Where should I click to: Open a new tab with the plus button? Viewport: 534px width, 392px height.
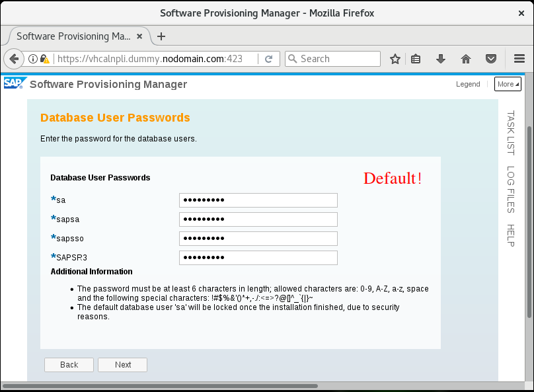[161, 36]
